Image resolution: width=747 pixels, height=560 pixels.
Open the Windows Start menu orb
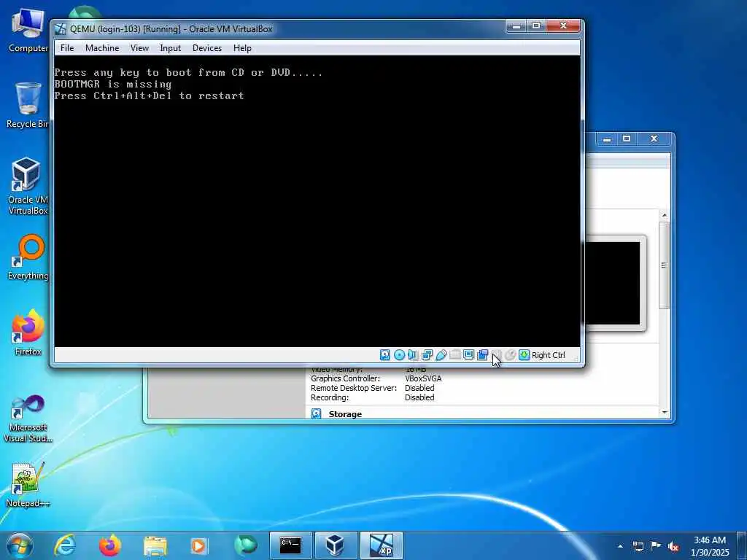pyautogui.click(x=19, y=545)
